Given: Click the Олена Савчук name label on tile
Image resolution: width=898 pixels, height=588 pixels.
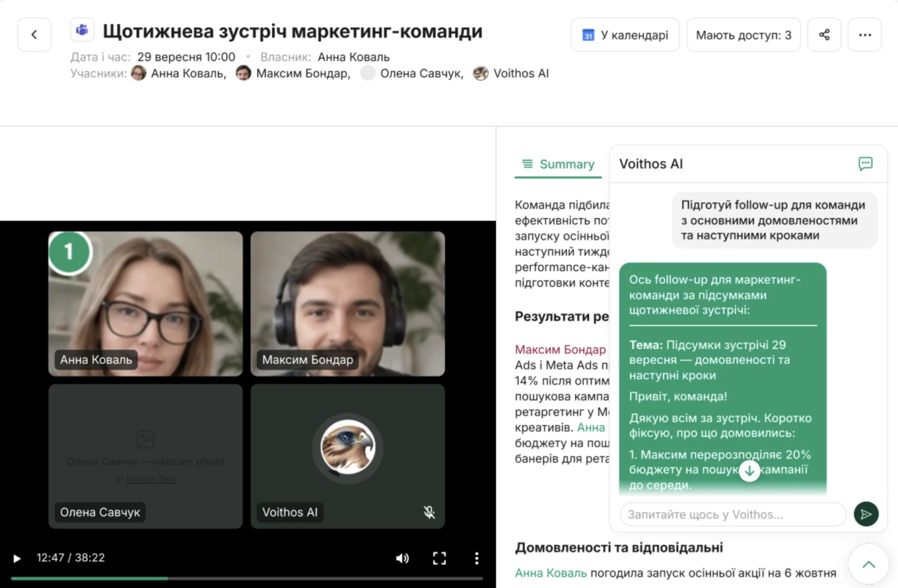Looking at the screenshot, I should 100,512.
